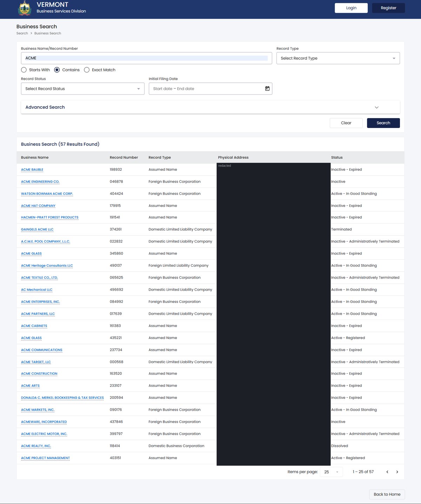
Task: Open HACMEN-PRATT FOREST PRODUCTS record
Action: click(50, 217)
